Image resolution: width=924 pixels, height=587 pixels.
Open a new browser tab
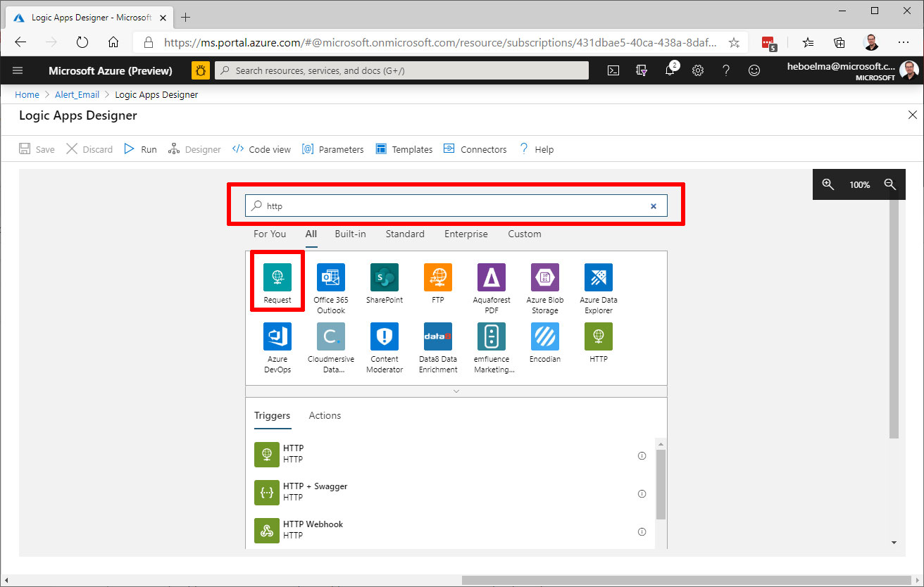point(186,17)
